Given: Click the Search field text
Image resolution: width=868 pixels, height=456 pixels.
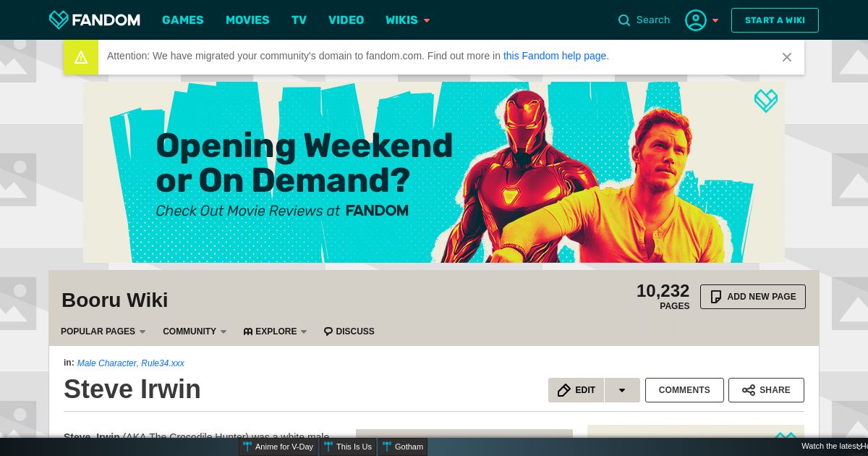Looking at the screenshot, I should pos(653,20).
